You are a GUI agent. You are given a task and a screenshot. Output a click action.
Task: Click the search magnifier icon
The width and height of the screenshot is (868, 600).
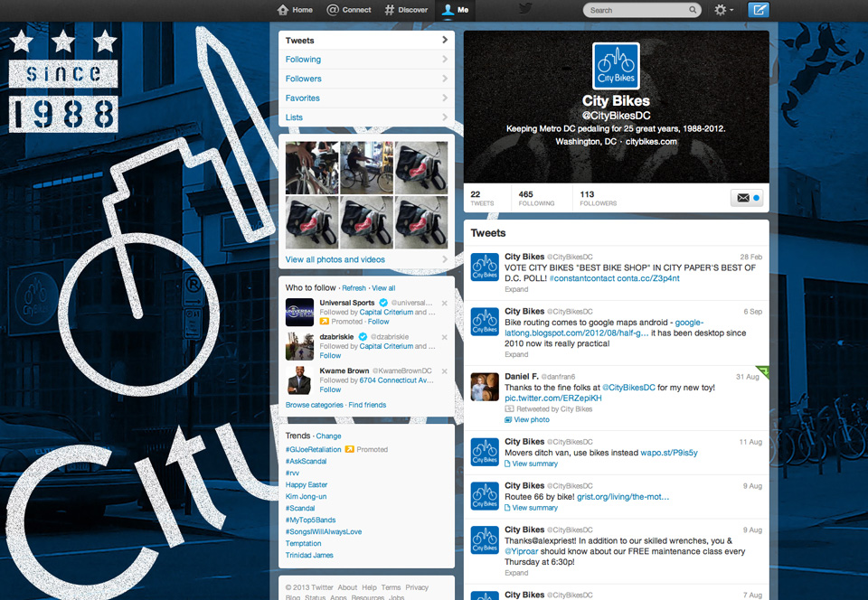click(693, 10)
